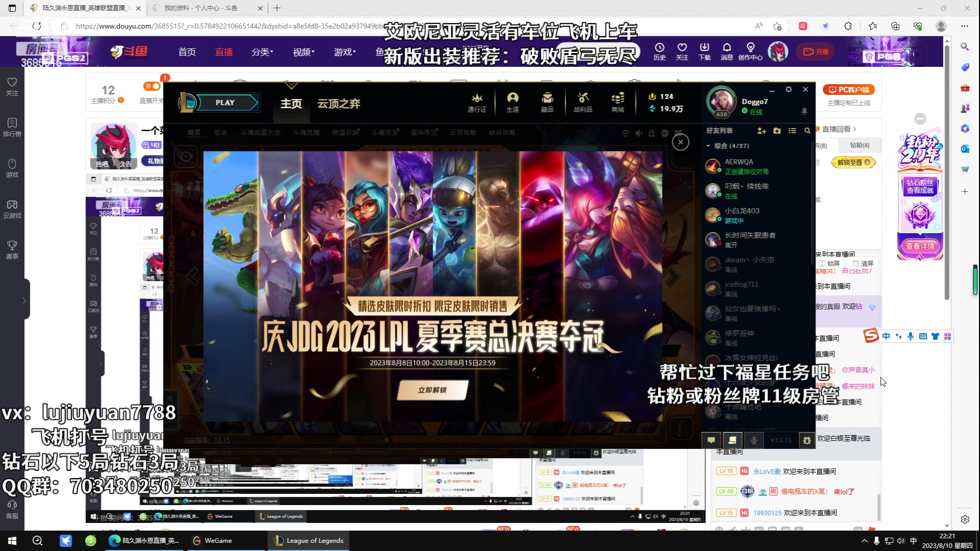Expand the 视频 dropdown in Douyu nav
This screenshot has height=551, width=980.
pyautogui.click(x=304, y=52)
